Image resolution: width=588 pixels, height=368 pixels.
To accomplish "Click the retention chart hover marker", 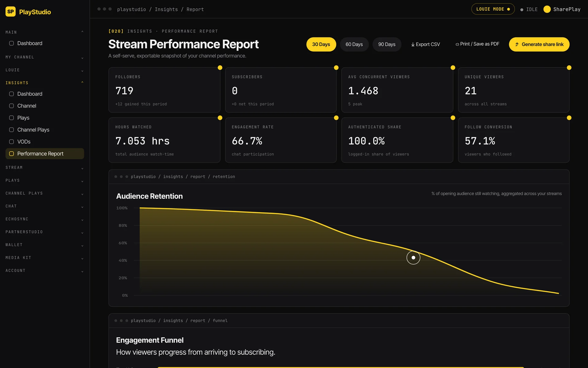I will click(413, 258).
